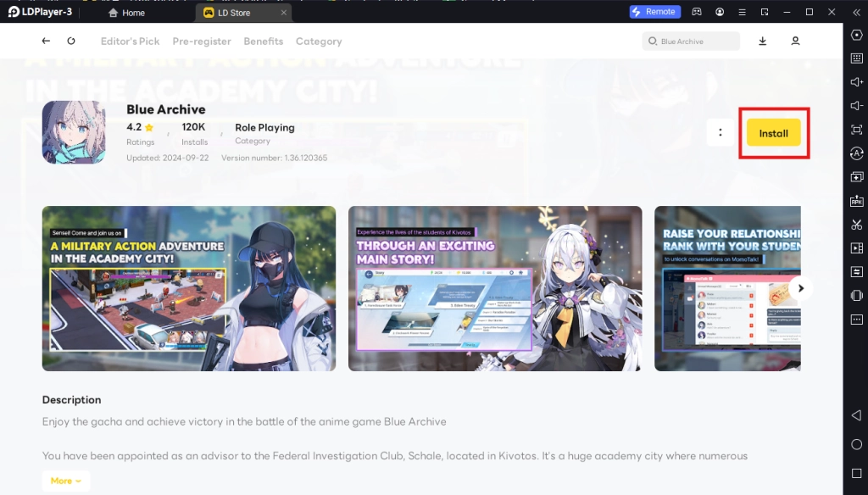Click the 4.2 rating value

click(134, 127)
